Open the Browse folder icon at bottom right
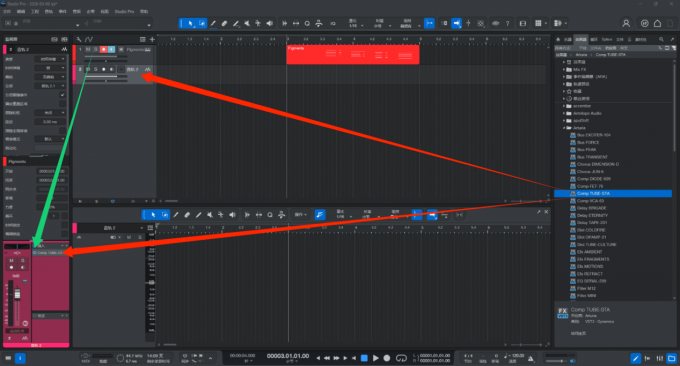Image resolution: width=680 pixels, height=366 pixels. (x=671, y=358)
